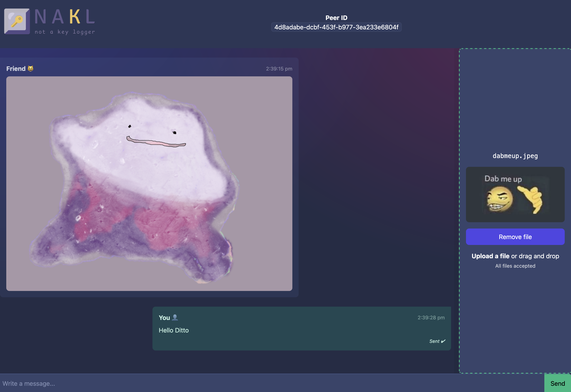
Task: Click the cat emoji next to Friend
Action: (x=31, y=69)
